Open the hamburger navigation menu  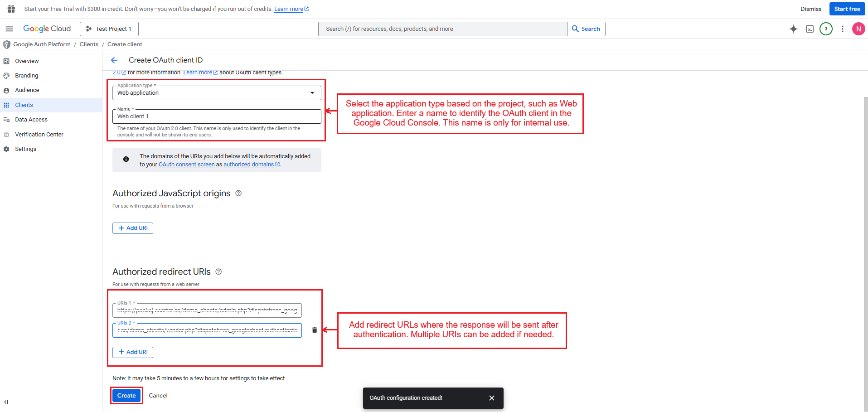pos(9,29)
